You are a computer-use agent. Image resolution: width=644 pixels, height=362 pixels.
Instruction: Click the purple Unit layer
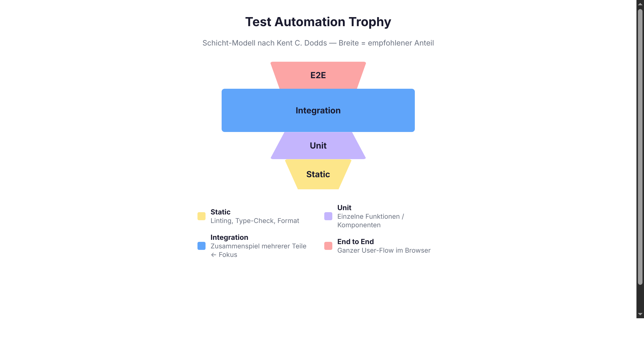click(x=318, y=146)
